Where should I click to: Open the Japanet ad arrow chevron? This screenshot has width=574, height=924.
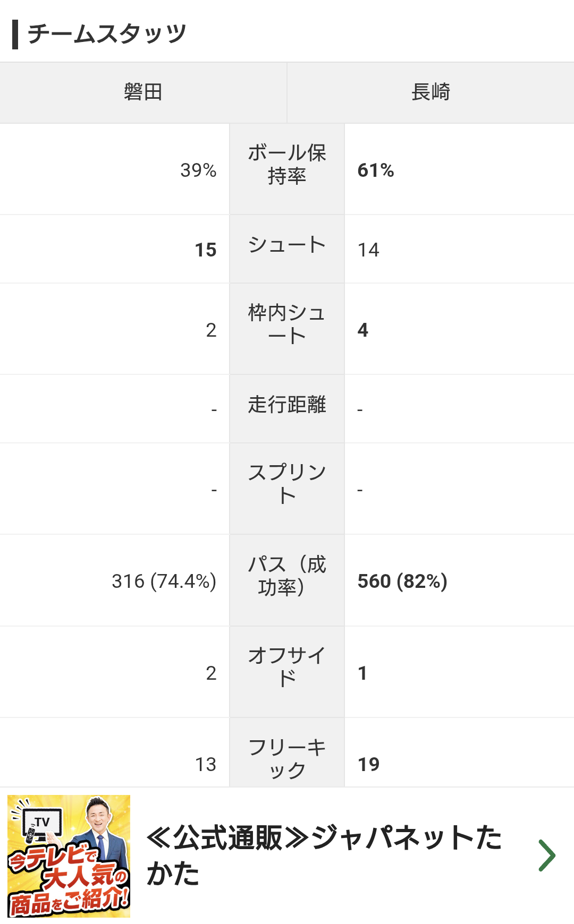(x=546, y=855)
